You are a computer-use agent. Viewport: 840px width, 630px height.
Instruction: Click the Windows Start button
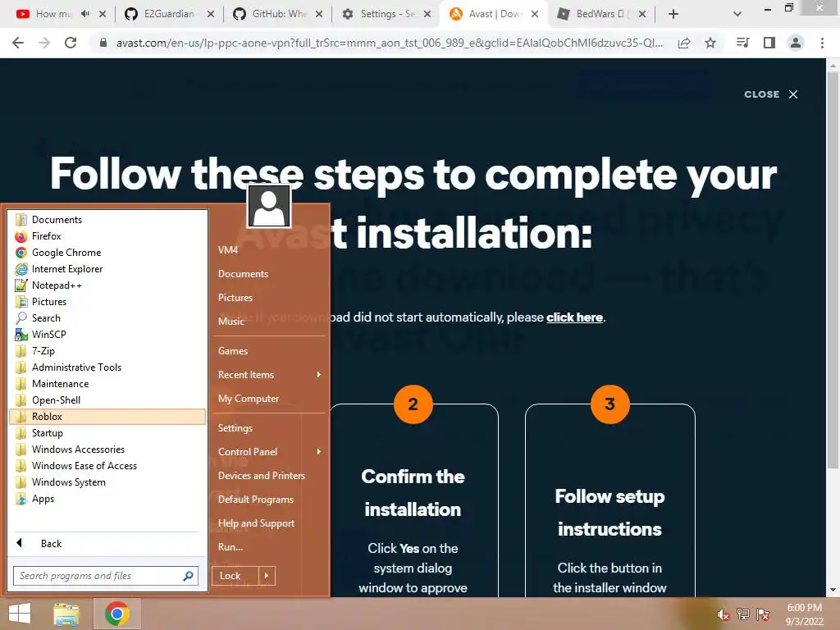coord(20,614)
